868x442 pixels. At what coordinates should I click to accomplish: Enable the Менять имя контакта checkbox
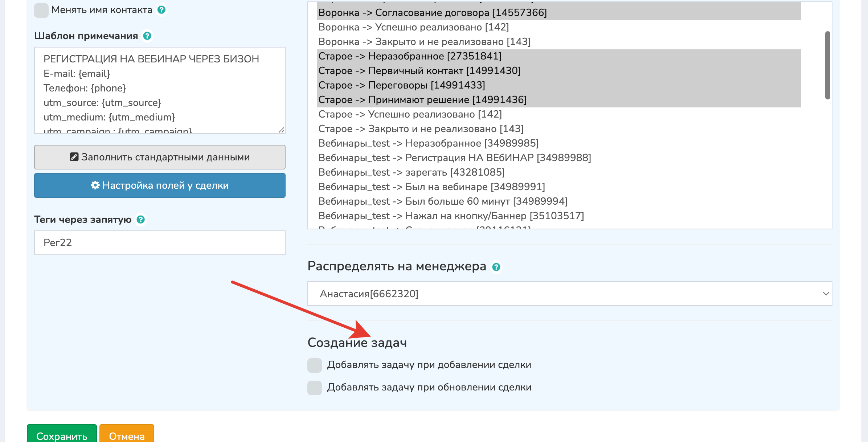(x=41, y=10)
